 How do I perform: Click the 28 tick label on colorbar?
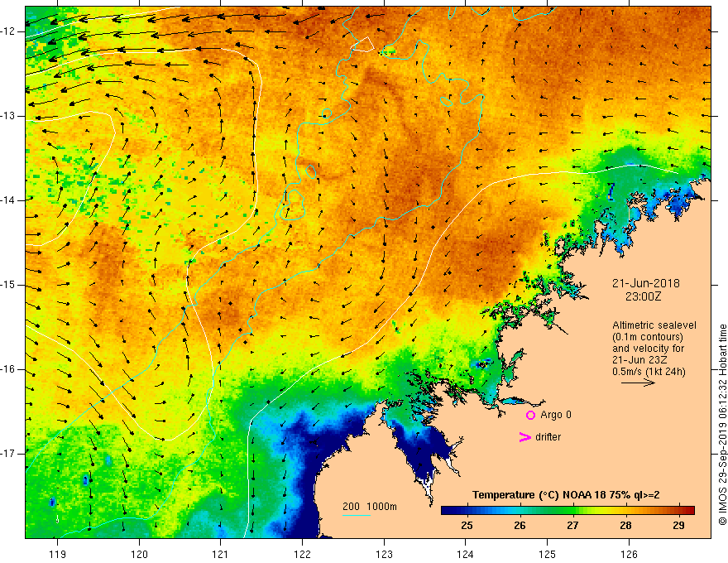click(x=625, y=526)
